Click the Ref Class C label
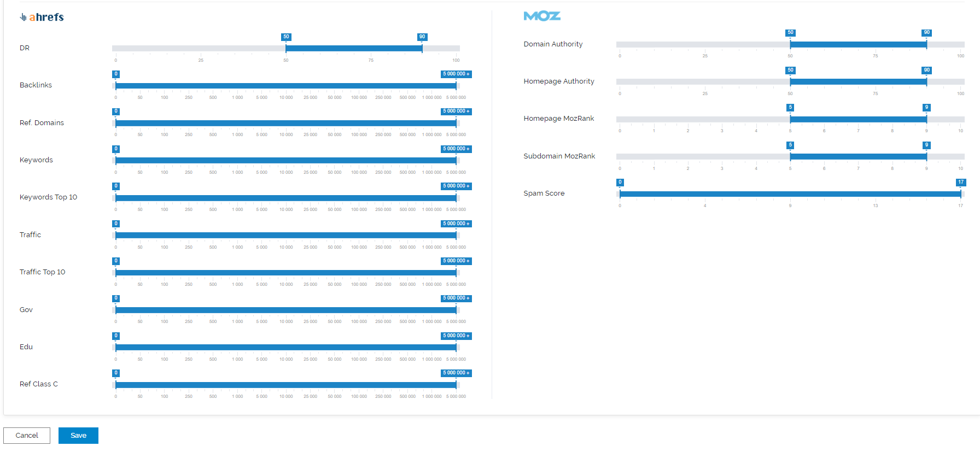The image size is (980, 452). click(x=38, y=384)
